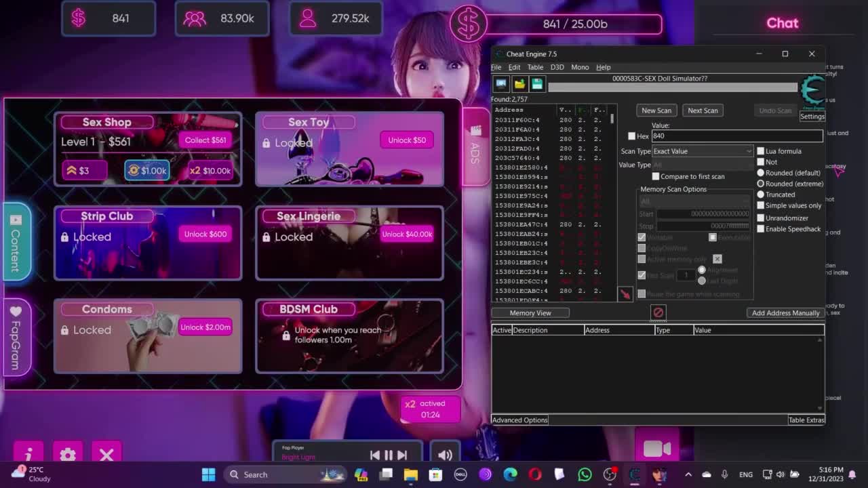868x488 pixels.
Task: Open the process selection icon in Cheat Engine
Action: pos(501,83)
